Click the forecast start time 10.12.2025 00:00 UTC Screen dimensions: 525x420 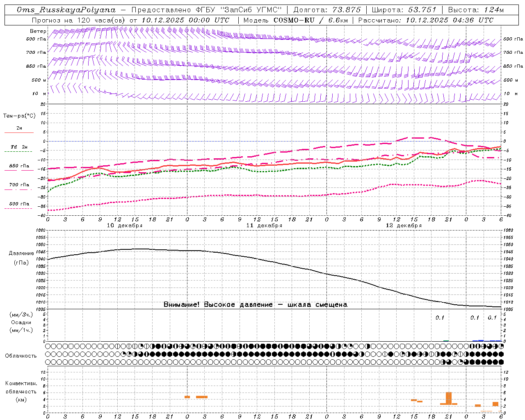click(185, 20)
